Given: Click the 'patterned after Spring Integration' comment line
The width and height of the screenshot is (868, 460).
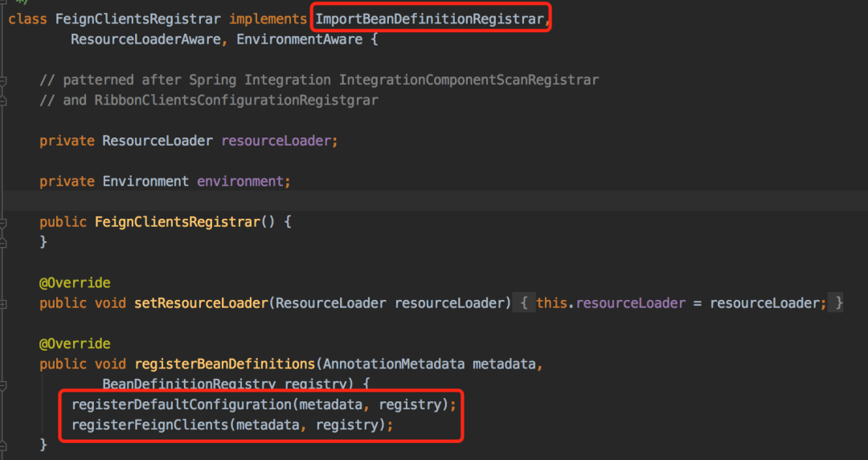Looking at the screenshot, I should click(319, 80).
